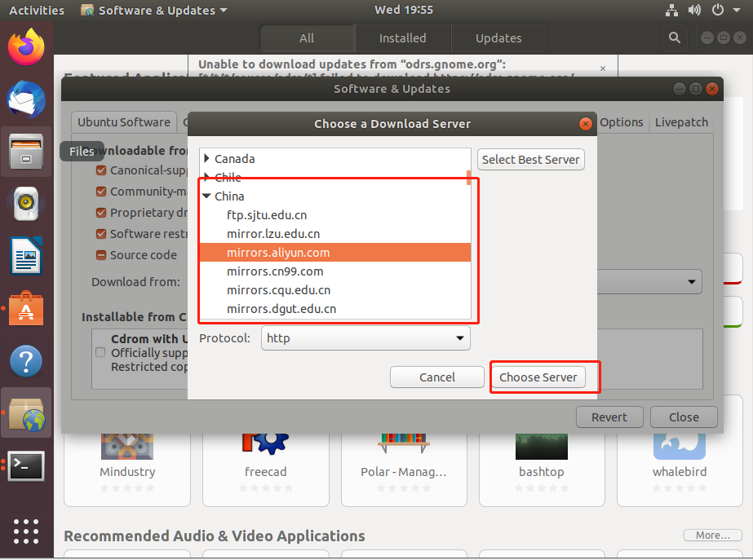Open the Livepatch tab
Viewport: 753px width, 560px height.
pos(681,122)
